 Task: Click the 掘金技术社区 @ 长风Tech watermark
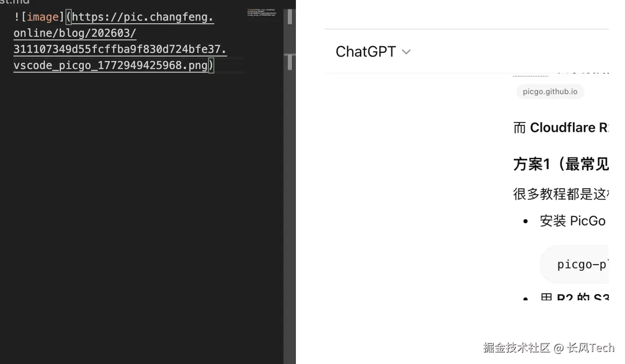548,347
